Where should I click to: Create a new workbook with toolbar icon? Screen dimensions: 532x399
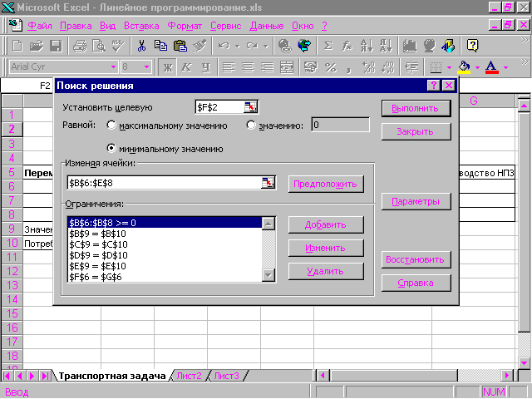click(x=17, y=46)
